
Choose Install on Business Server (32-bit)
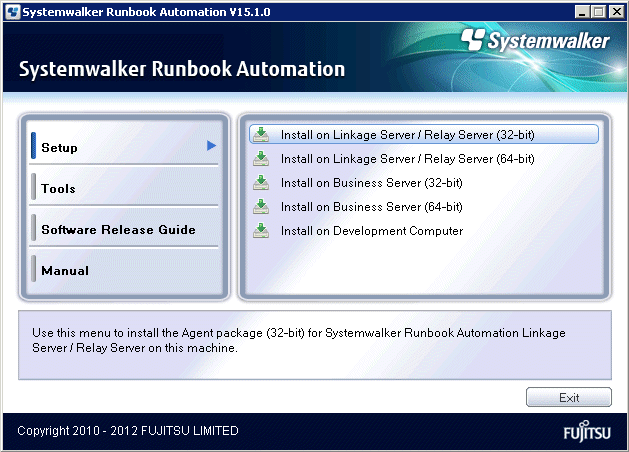371,182
